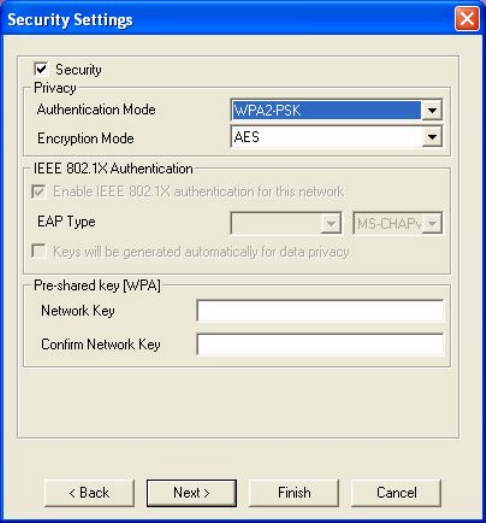Click the Enable IEEE 802.1X label text
486x523 pixels.
tap(198, 191)
